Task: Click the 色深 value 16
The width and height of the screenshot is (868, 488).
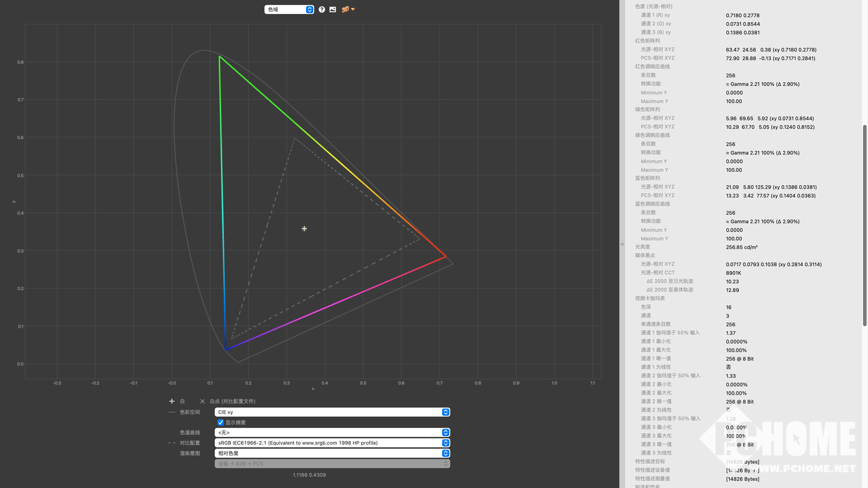Action: pyautogui.click(x=729, y=307)
